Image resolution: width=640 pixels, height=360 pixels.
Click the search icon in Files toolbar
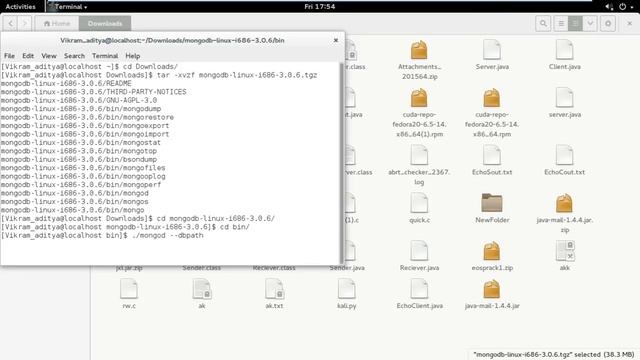click(x=543, y=24)
